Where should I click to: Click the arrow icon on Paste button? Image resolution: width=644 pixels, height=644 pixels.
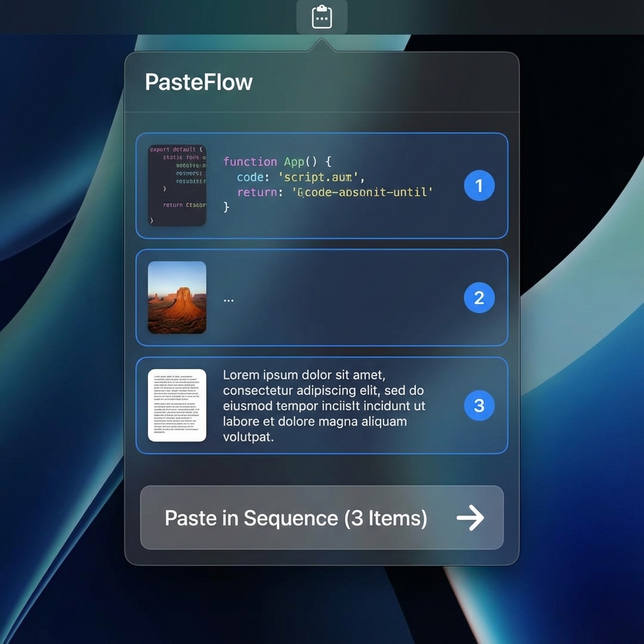coord(469,518)
